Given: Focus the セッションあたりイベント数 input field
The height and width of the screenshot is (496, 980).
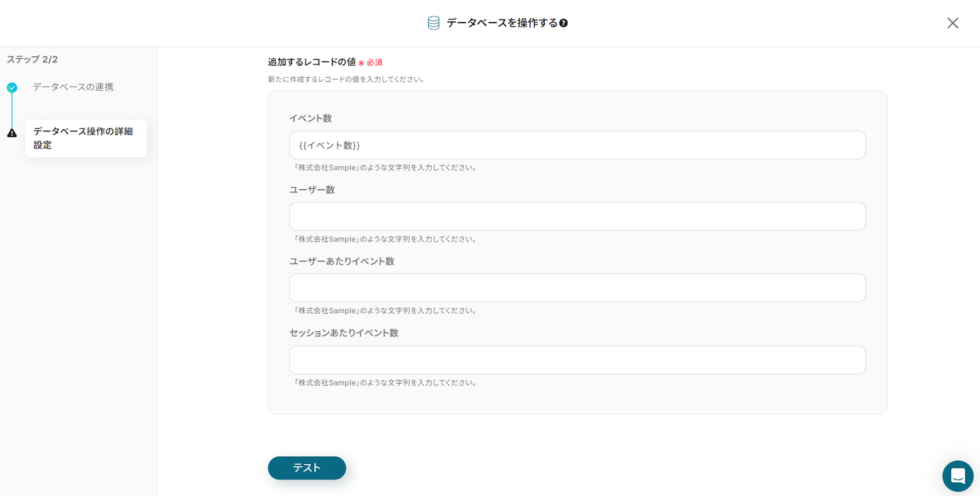Looking at the screenshot, I should pos(577,360).
